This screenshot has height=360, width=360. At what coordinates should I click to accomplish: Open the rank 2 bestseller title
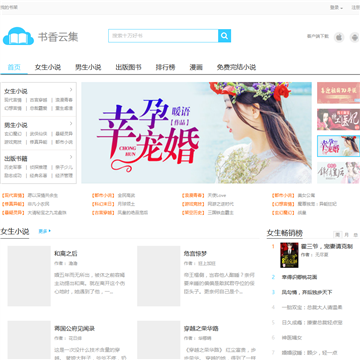pyautogui.click(x=299, y=277)
